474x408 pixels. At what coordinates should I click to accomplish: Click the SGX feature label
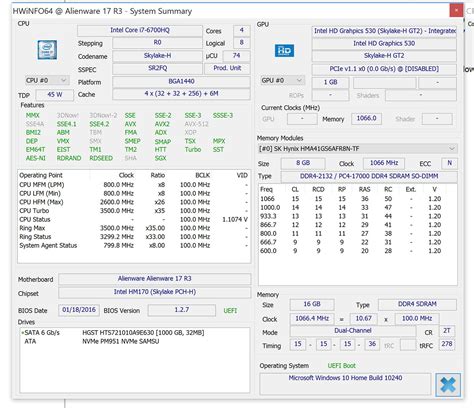tap(160, 158)
